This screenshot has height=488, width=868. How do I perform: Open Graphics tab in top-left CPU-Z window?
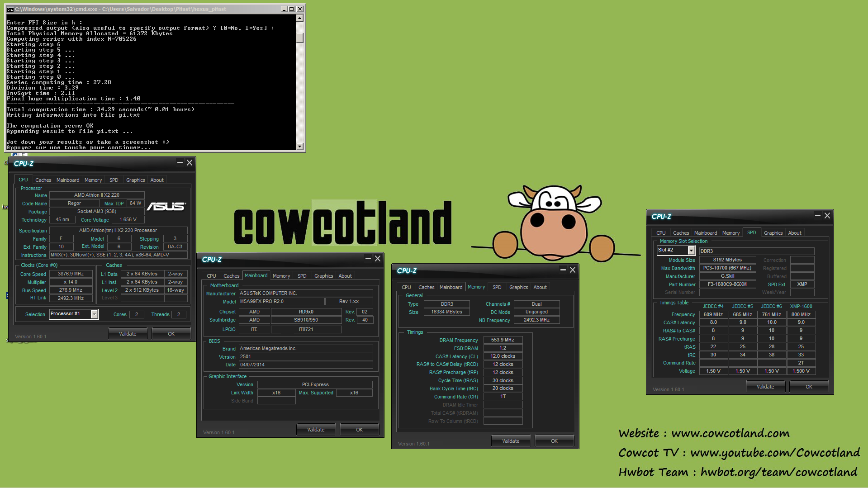pyautogui.click(x=136, y=180)
